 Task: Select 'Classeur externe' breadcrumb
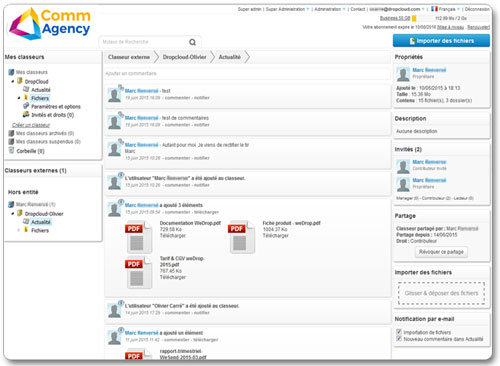pyautogui.click(x=129, y=57)
